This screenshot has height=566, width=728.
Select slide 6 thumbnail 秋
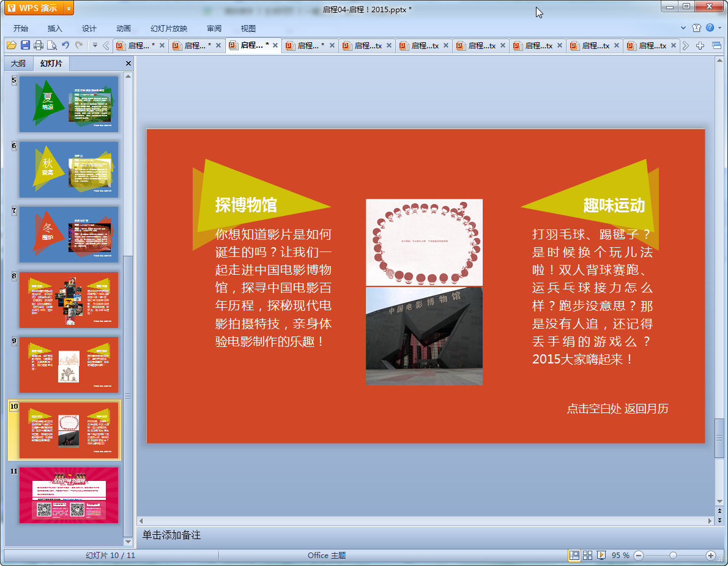click(x=69, y=169)
